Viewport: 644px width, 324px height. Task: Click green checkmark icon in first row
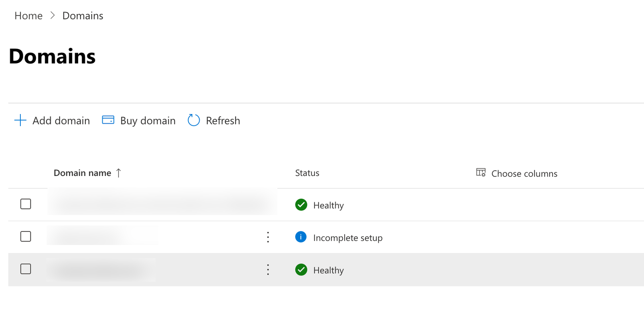point(301,205)
